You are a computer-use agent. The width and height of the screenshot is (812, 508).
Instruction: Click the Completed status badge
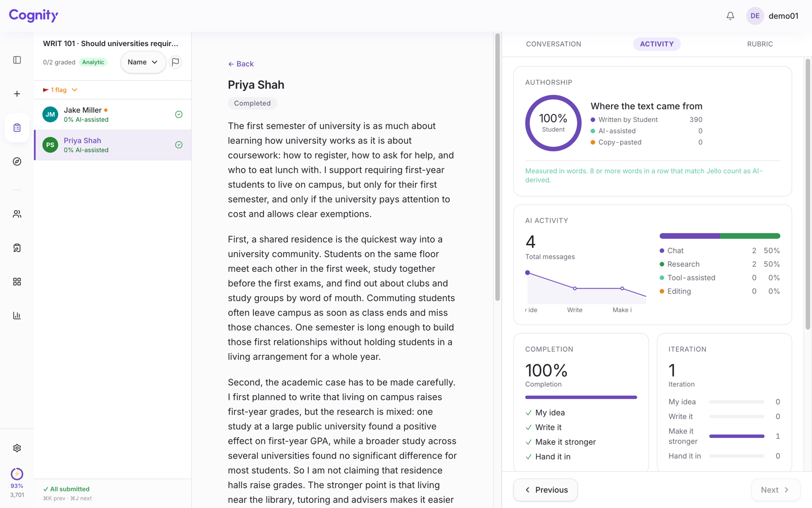[x=252, y=103]
